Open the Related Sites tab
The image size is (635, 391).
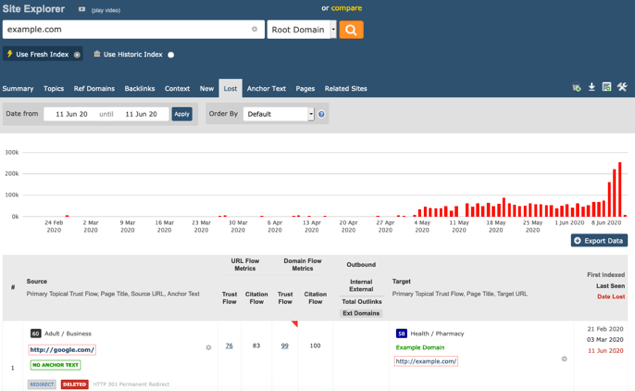pyautogui.click(x=346, y=88)
